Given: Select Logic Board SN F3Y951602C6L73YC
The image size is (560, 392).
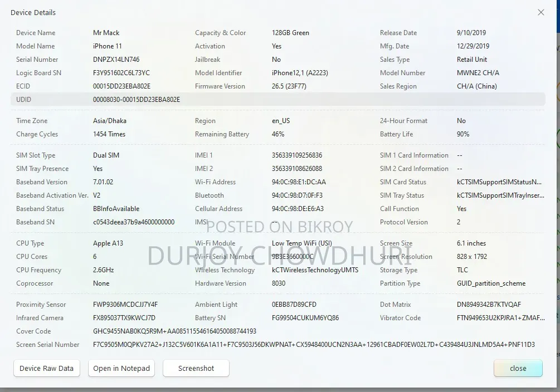Looking at the screenshot, I should click(121, 73).
